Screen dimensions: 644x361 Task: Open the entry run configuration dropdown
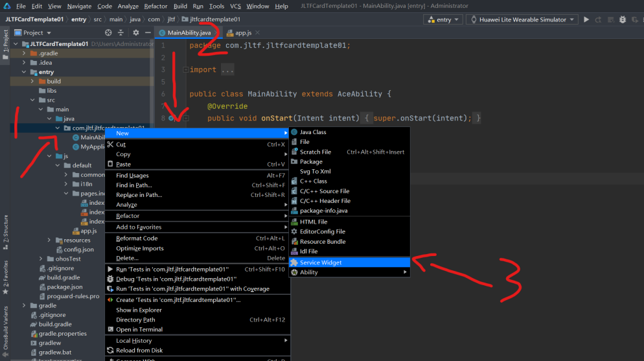(443, 19)
